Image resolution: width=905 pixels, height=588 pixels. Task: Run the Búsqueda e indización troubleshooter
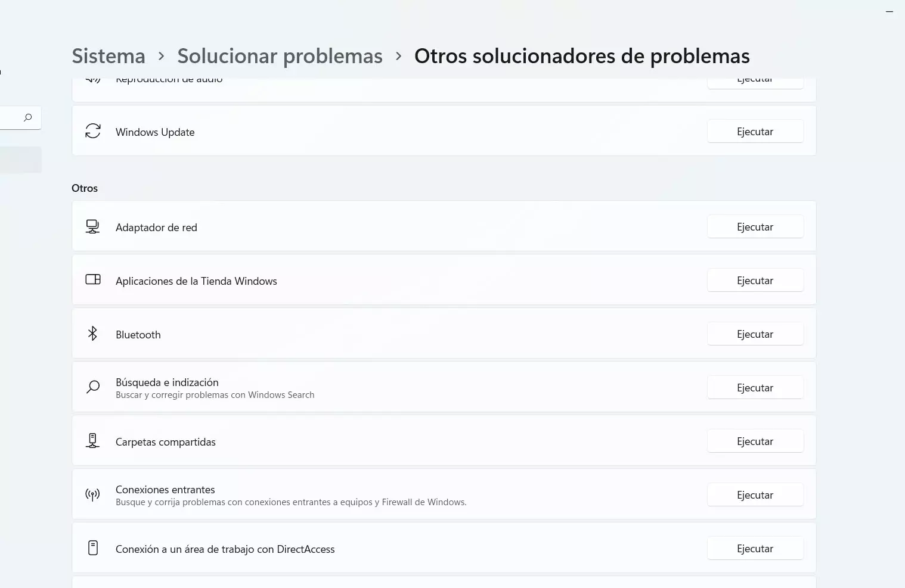click(755, 388)
